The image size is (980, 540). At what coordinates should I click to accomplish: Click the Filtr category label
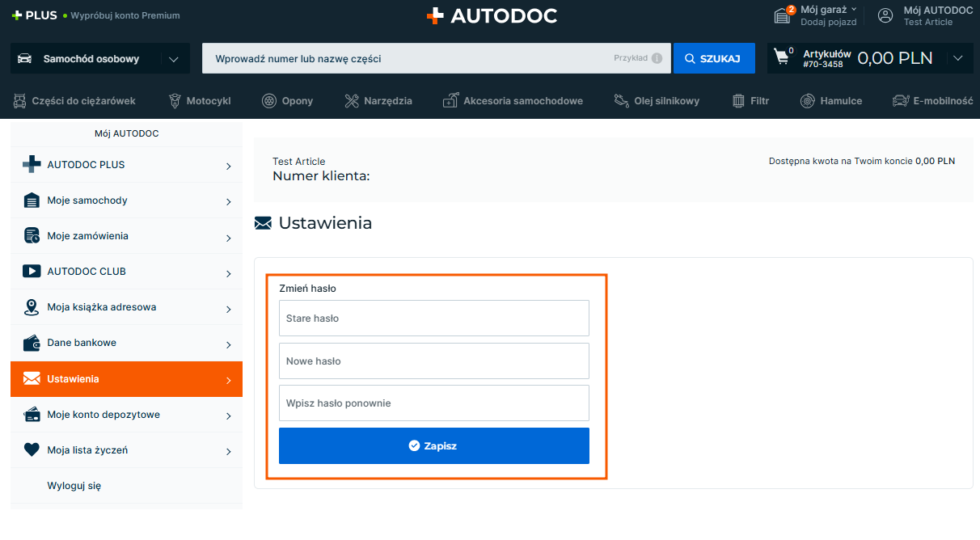click(760, 101)
